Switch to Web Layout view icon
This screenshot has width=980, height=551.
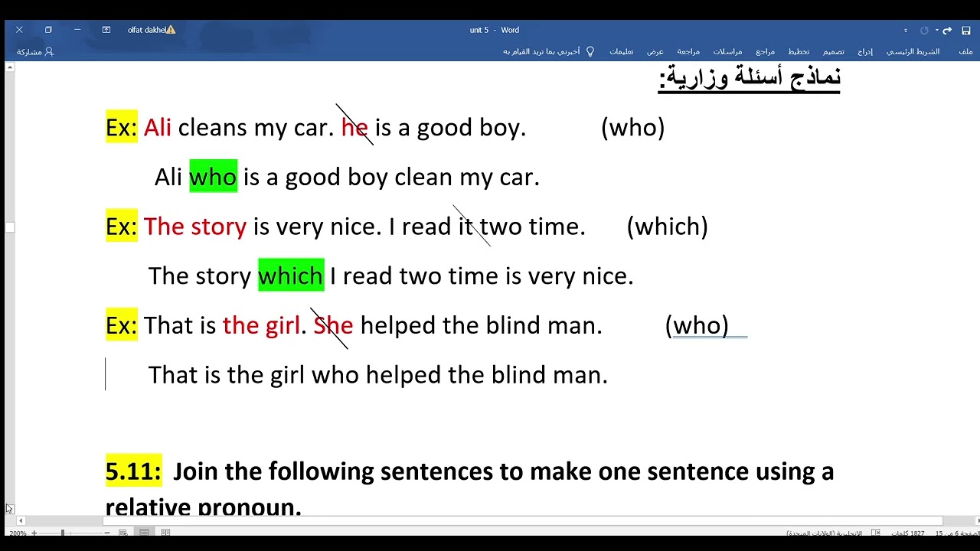click(123, 533)
